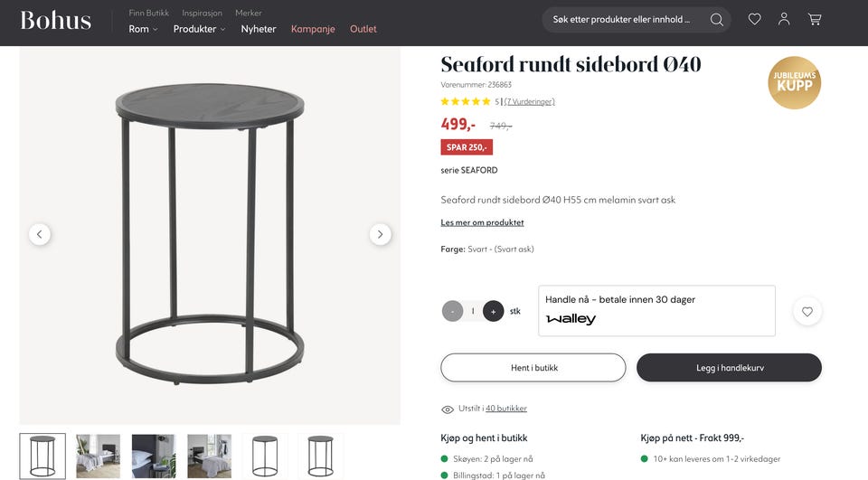This screenshot has height=480, width=868.
Task: Increase quantity with plus button
Action: coord(494,311)
